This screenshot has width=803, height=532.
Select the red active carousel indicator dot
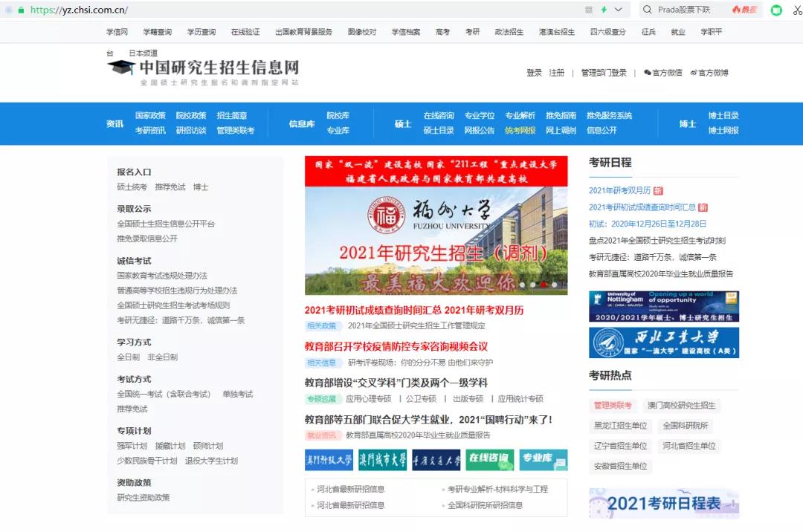544,285
